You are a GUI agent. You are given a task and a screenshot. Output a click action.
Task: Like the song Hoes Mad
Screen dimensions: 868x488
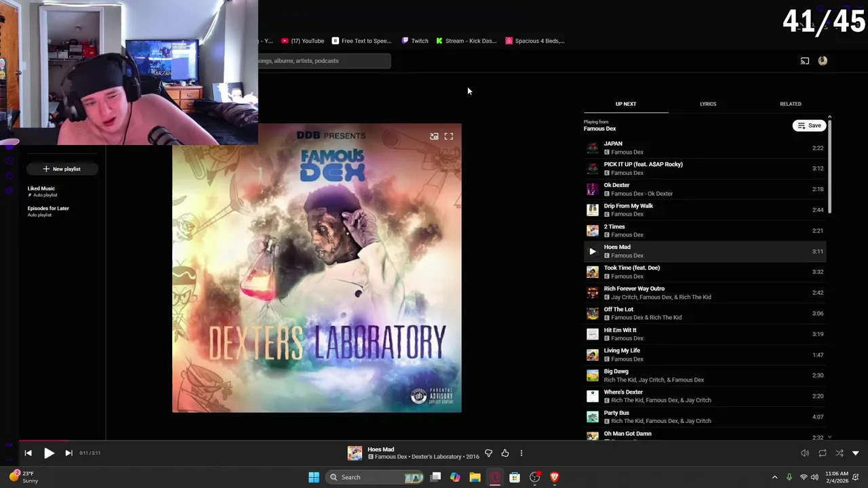pyautogui.click(x=505, y=453)
